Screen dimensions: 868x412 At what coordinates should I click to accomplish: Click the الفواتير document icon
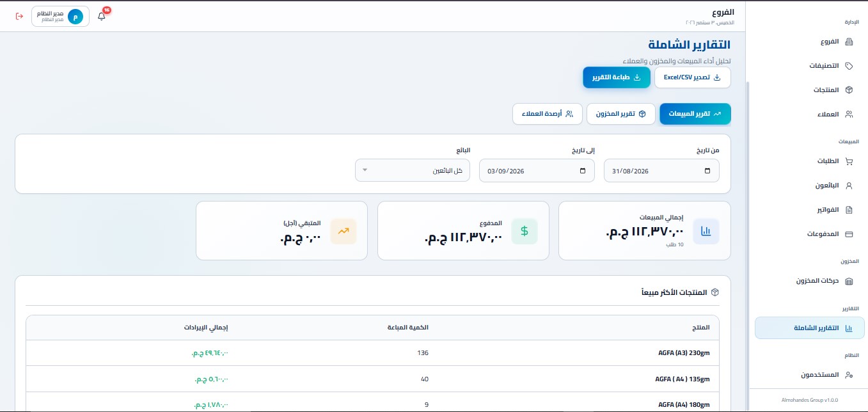point(849,210)
